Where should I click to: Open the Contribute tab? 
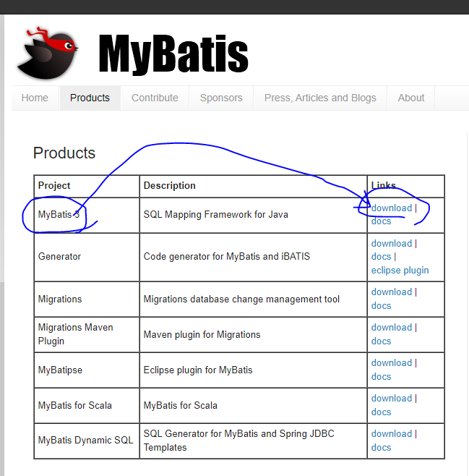[x=155, y=98]
